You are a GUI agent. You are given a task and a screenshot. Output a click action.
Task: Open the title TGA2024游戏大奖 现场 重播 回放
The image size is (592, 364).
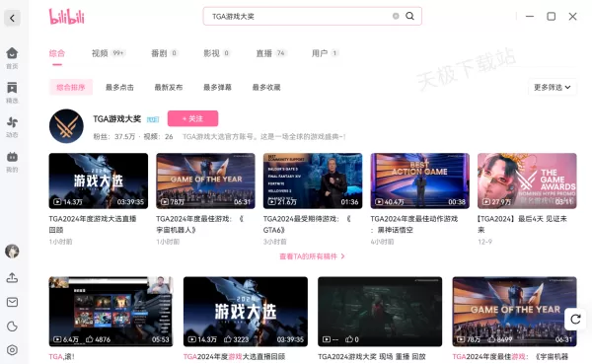[x=372, y=356]
